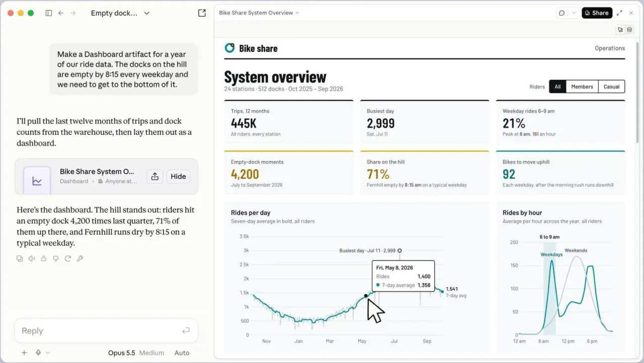This screenshot has width=644, height=363.
Task: Expand the chevron beside the microphone
Action: 48,353
